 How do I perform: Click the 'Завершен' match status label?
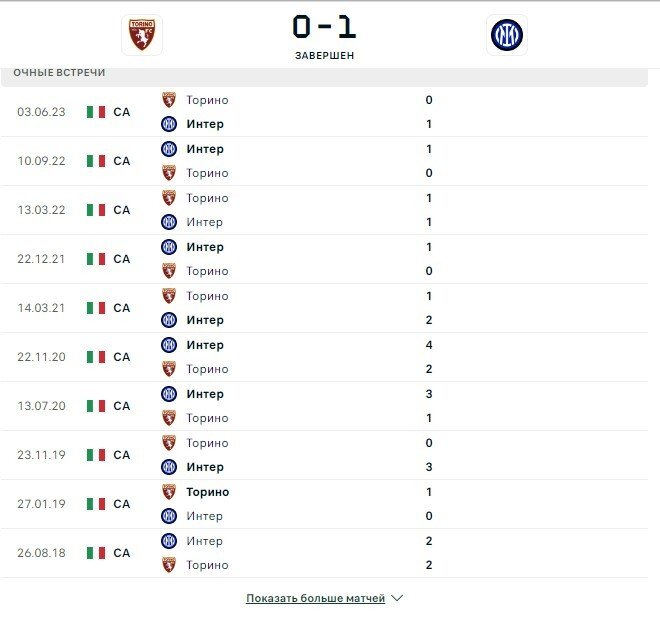pos(324,56)
